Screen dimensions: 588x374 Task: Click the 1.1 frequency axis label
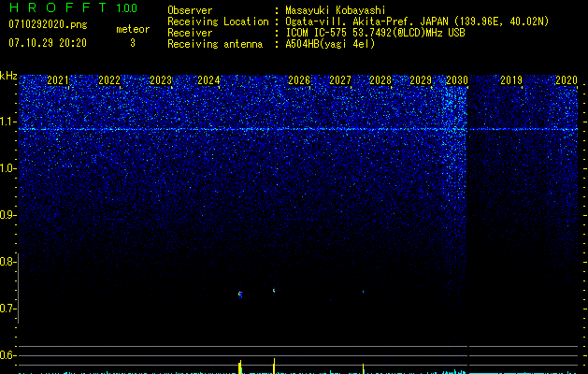(7, 122)
